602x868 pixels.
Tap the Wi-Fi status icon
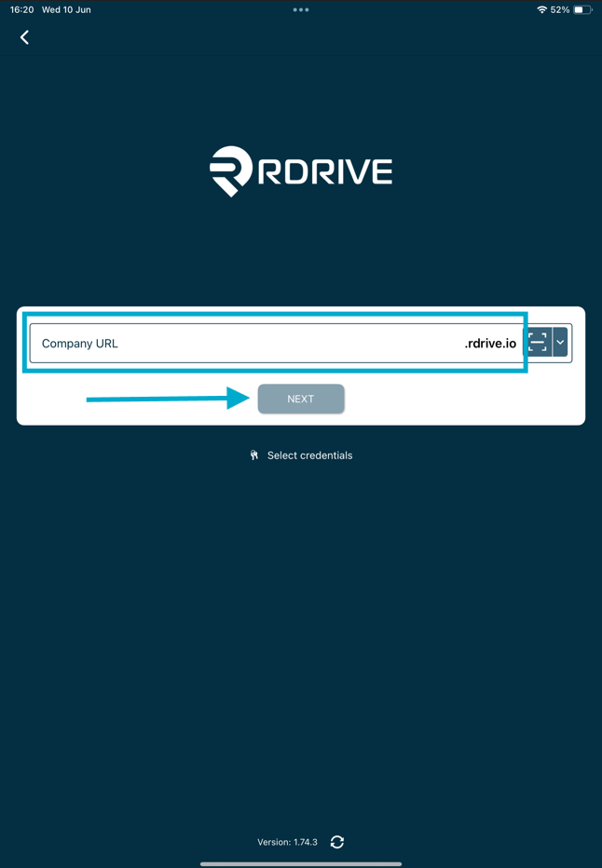[541, 10]
